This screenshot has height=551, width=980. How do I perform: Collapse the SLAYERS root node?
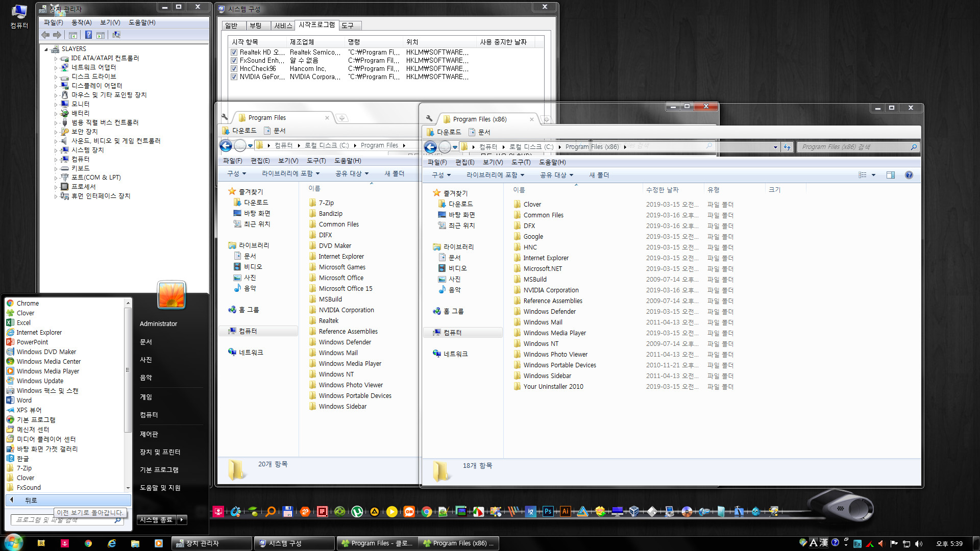point(46,49)
